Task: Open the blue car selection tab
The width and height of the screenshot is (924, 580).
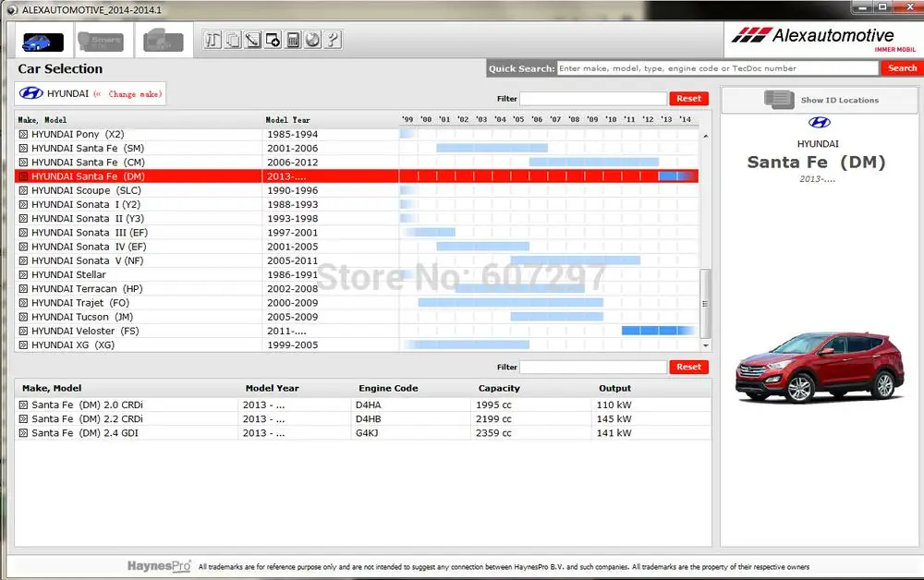Action: tap(43, 42)
